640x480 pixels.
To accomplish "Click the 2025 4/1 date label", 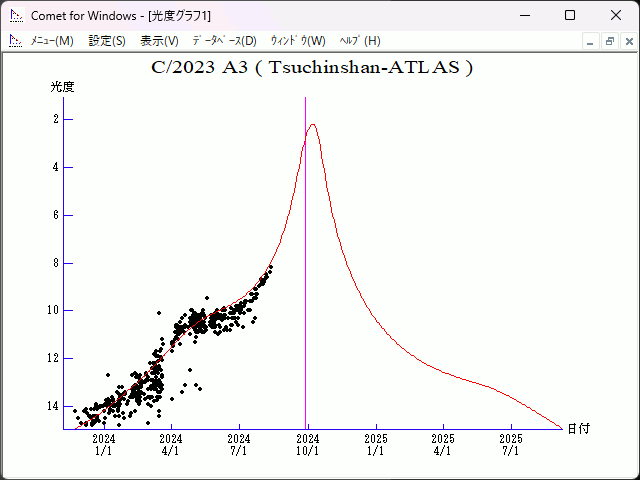I will click(x=443, y=445).
